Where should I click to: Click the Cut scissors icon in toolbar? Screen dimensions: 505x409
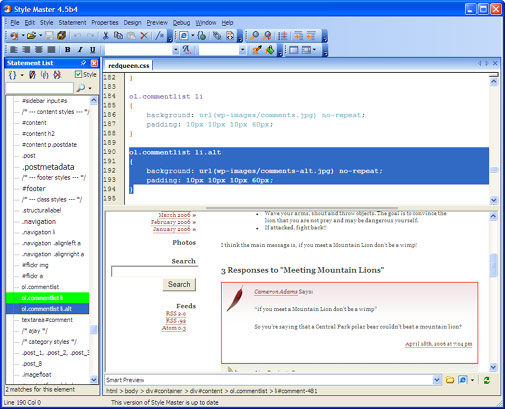click(106, 36)
